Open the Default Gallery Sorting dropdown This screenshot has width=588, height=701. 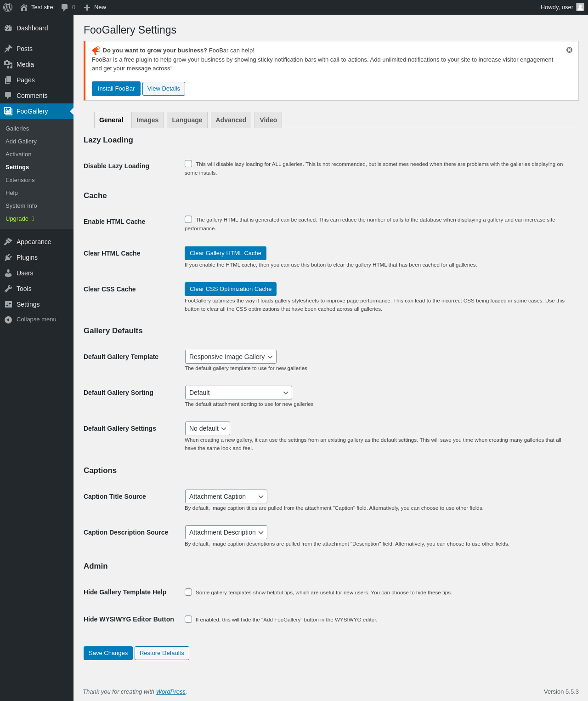click(238, 393)
